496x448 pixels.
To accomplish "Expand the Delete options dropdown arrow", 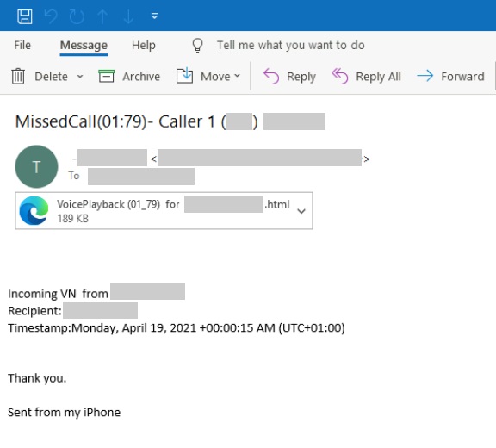I will [80, 77].
